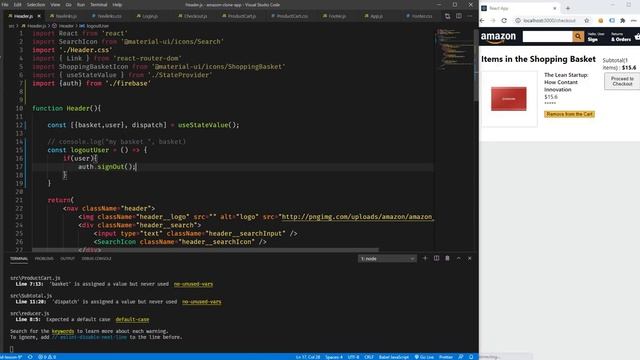Click the browser back arrow
This screenshot has height=360, width=640.
coord(482,20)
